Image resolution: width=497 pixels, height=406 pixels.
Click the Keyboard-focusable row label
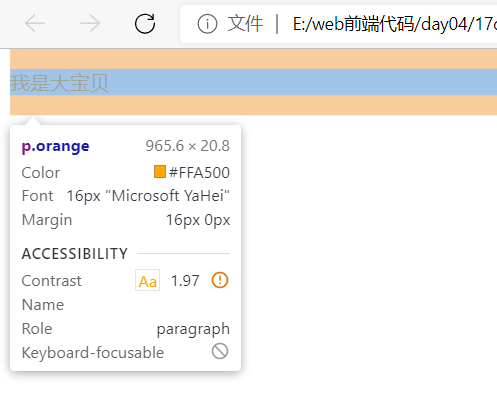tap(93, 353)
